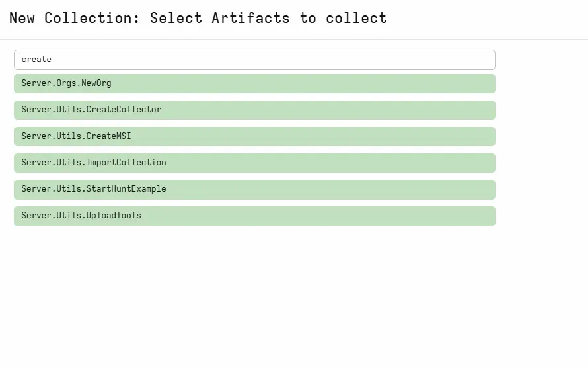588x367 pixels.
Task: Add NewOrg to the collection
Action: (x=254, y=83)
